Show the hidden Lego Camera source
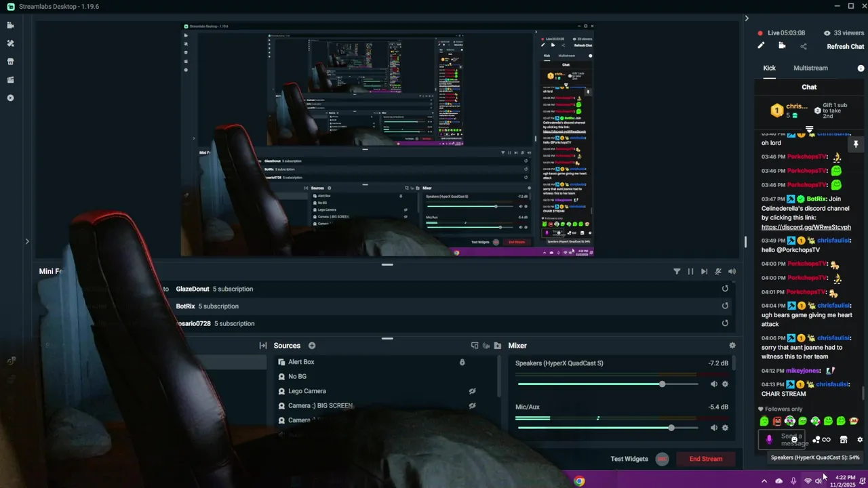This screenshot has width=868, height=488. pos(472,391)
